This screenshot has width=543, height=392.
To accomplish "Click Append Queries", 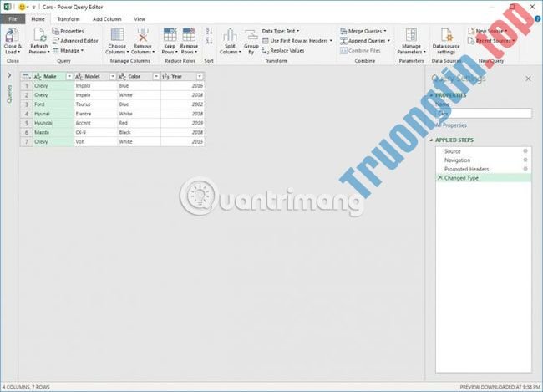I will pyautogui.click(x=365, y=41).
